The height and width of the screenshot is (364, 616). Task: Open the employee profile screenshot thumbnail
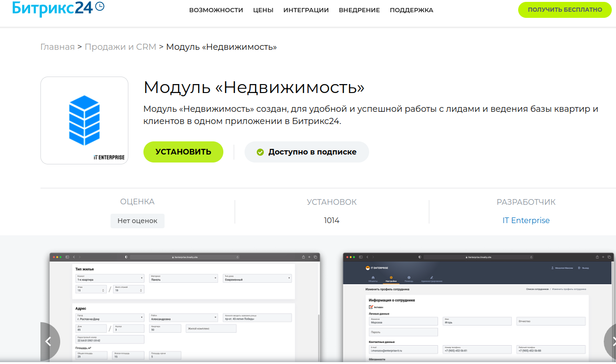(x=477, y=308)
